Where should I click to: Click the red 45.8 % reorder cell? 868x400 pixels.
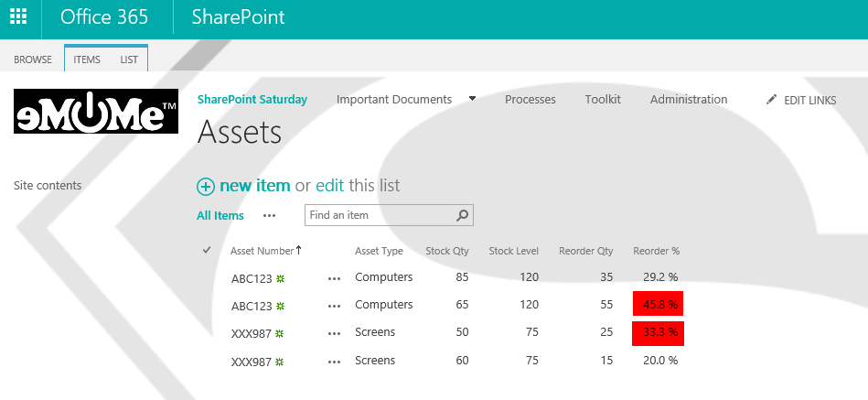pos(658,305)
